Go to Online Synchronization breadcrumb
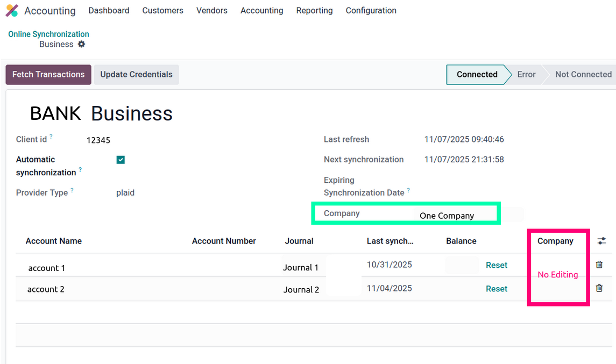Image resolution: width=616 pixels, height=364 pixels. click(48, 34)
